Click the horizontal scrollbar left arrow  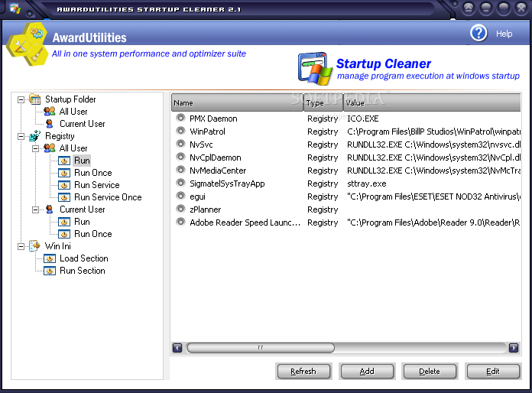[x=177, y=348]
